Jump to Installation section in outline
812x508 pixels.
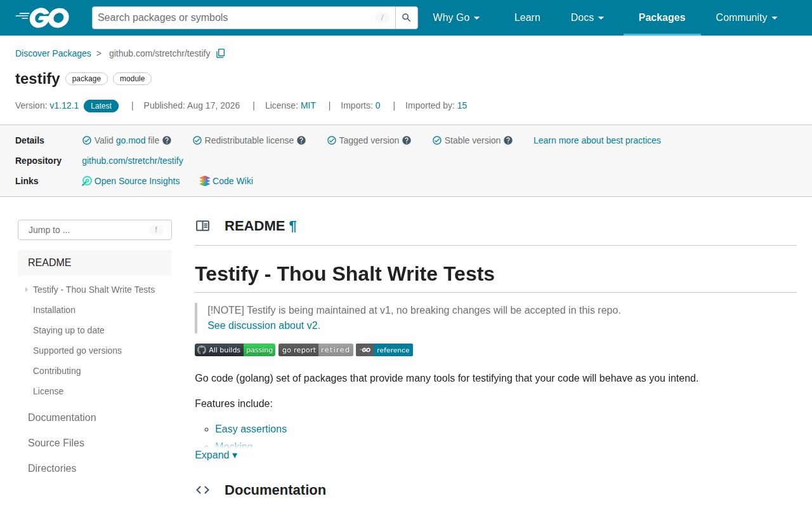click(x=54, y=310)
